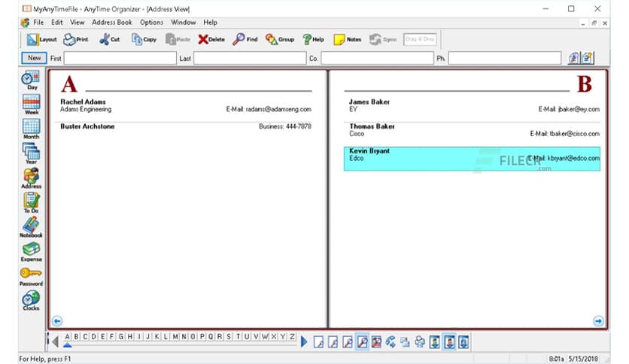This screenshot has height=364, width=629.
Task: Open the Window menu
Action: click(184, 23)
